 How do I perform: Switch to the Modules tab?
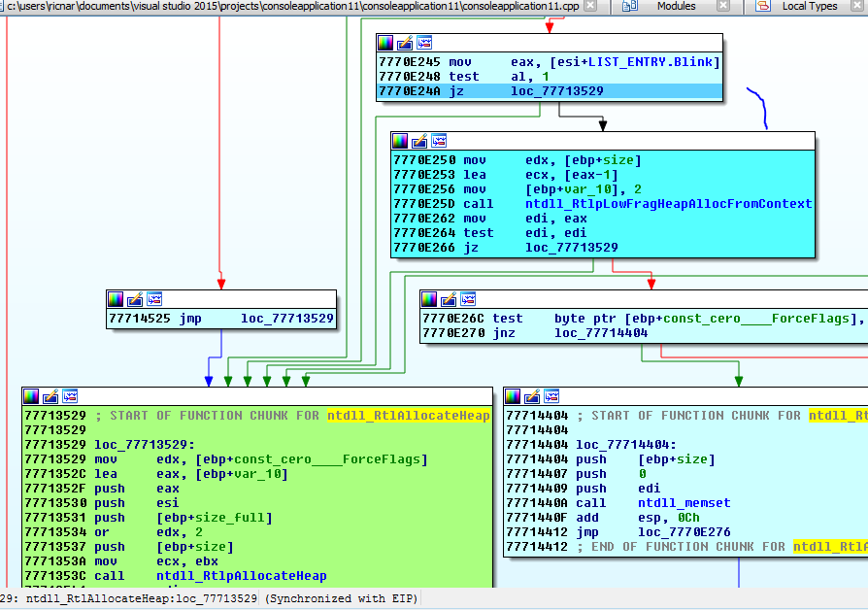(x=676, y=6)
